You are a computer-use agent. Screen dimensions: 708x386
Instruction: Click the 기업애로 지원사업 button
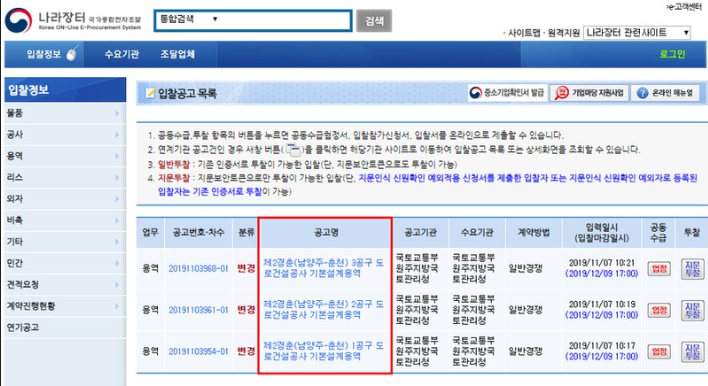pyautogui.click(x=589, y=93)
